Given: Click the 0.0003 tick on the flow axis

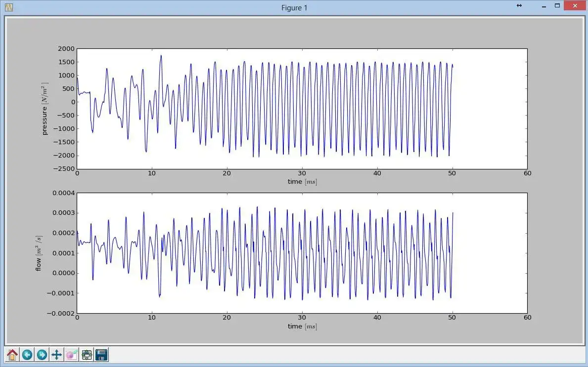Looking at the screenshot, I should click(63, 213).
